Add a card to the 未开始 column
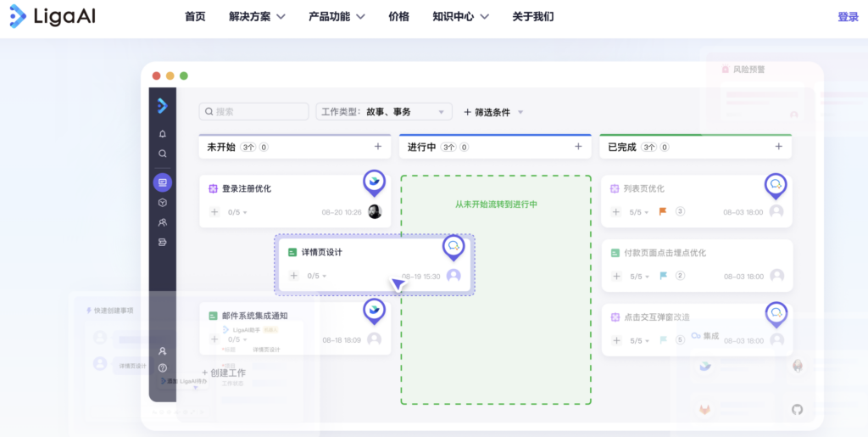The image size is (868, 437). 378,146
